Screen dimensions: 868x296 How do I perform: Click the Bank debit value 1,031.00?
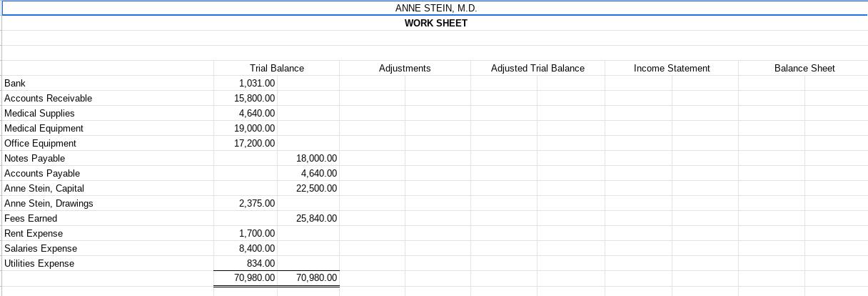(246, 83)
